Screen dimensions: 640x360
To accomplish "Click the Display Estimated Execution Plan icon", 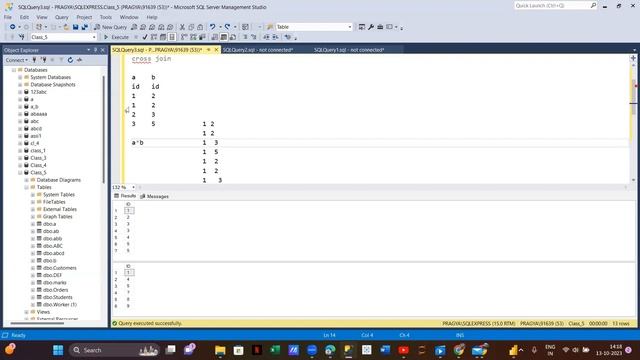I will coord(154,37).
